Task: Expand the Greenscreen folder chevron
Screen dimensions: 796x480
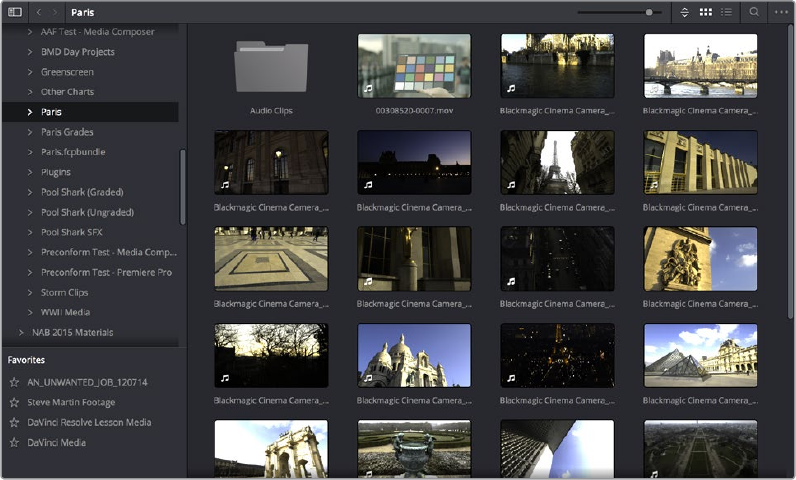Action: pyautogui.click(x=29, y=72)
